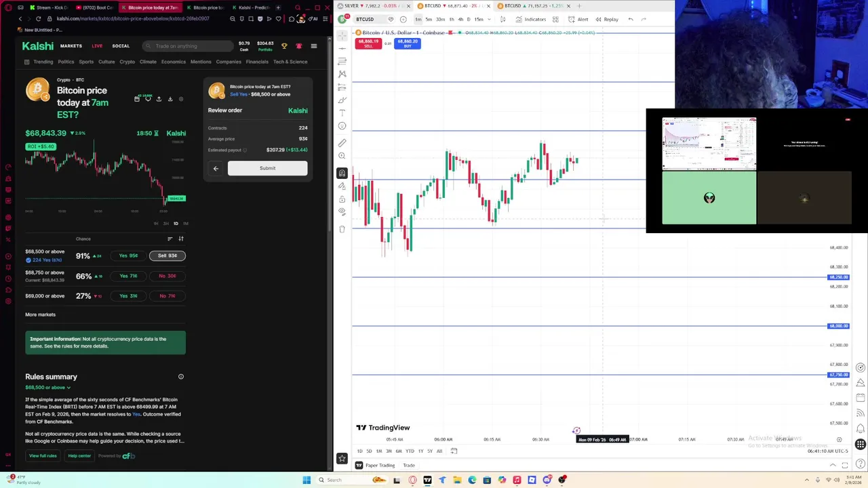
Task: Click No 71¢ for $69,000 or above
Action: point(167,296)
